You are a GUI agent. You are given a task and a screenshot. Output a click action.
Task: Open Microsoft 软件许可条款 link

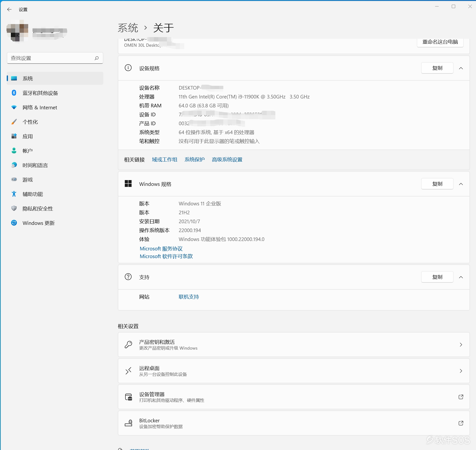166,256
